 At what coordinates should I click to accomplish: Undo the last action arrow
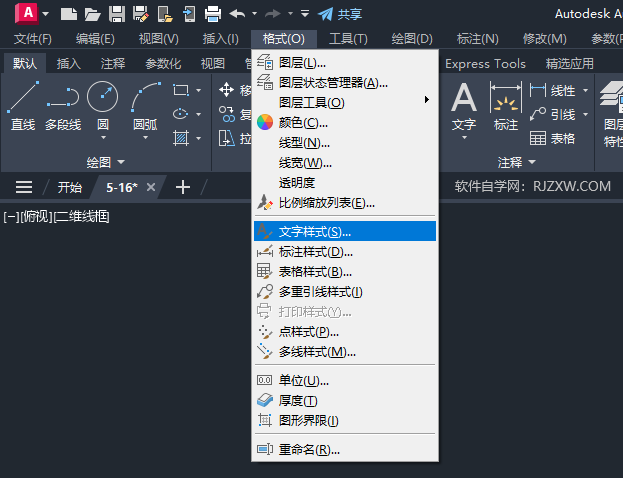(x=237, y=14)
